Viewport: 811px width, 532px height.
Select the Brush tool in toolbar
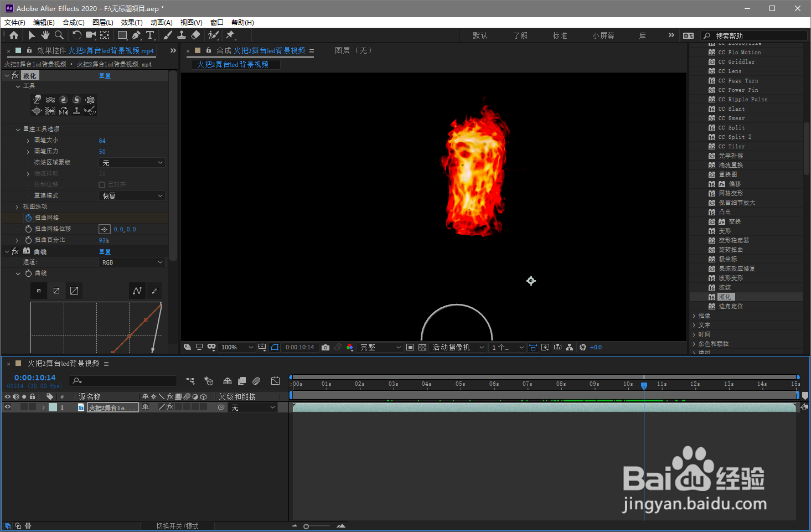tap(168, 35)
